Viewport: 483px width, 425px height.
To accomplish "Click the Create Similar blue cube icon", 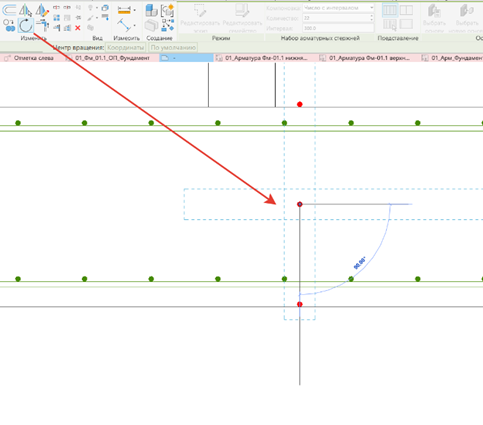I will point(152,10).
